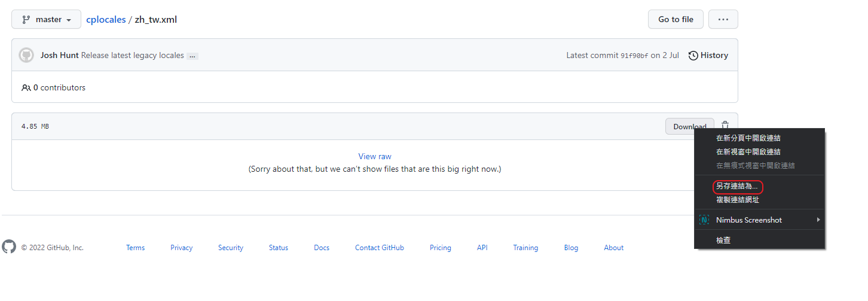Click the git branch icon on master button
This screenshot has width=868, height=301.
(26, 19)
